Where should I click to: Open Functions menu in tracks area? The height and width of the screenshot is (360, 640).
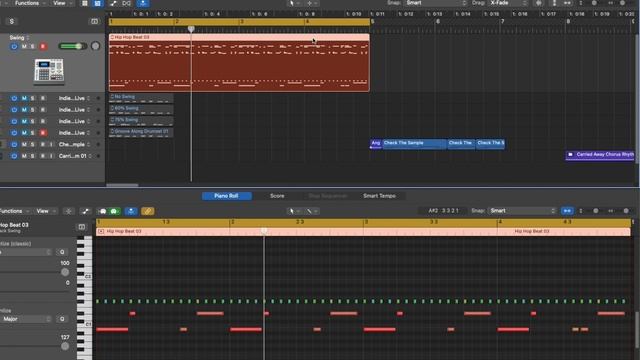pyautogui.click(x=30, y=3)
